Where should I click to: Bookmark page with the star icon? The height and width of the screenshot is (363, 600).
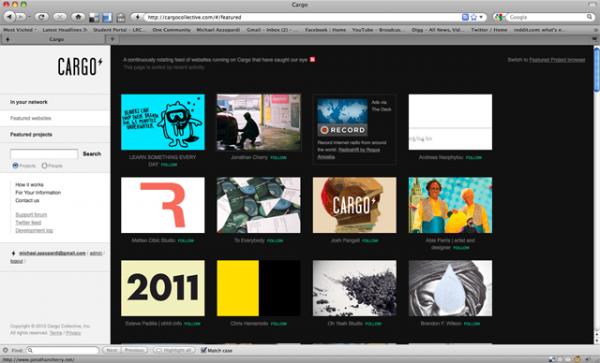click(474, 17)
